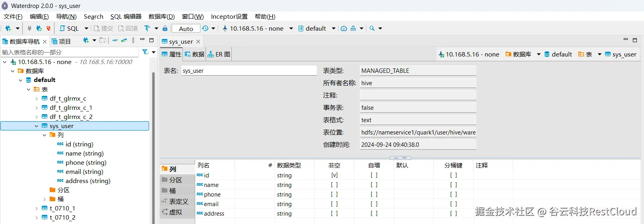Viewport: 644px width, 224px height.
Task: Switch to the 数据 tab
Action: click(x=194, y=54)
